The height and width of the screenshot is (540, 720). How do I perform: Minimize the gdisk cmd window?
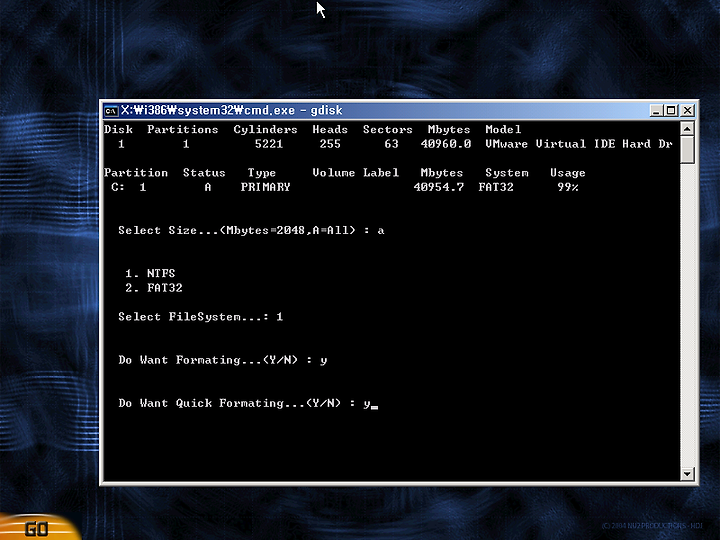click(x=656, y=110)
